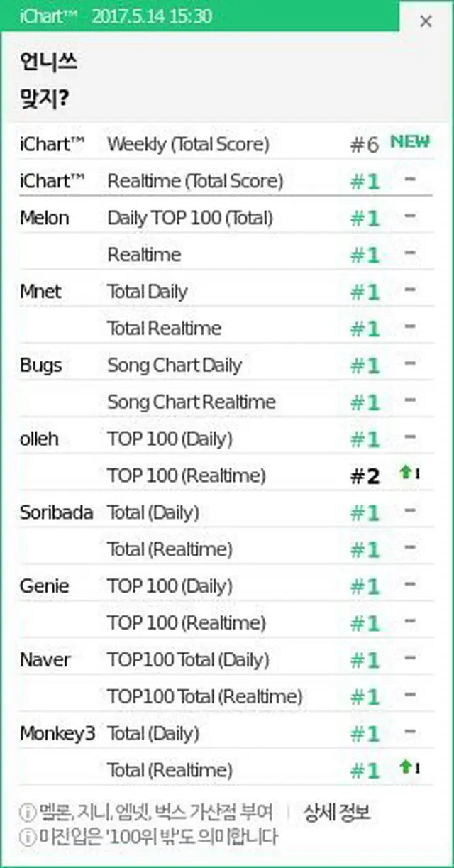This screenshot has width=454, height=868.
Task: Select Melon Daily TOP 100 (Total) row
Action: [227, 218]
